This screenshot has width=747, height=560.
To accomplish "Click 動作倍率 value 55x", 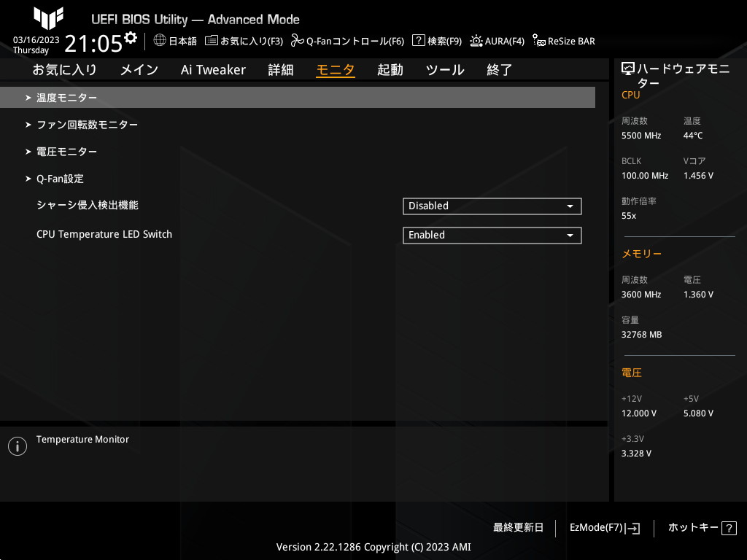I will [x=628, y=215].
